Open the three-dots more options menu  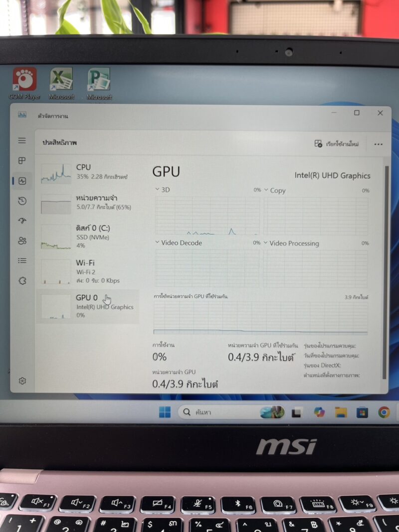point(378,144)
